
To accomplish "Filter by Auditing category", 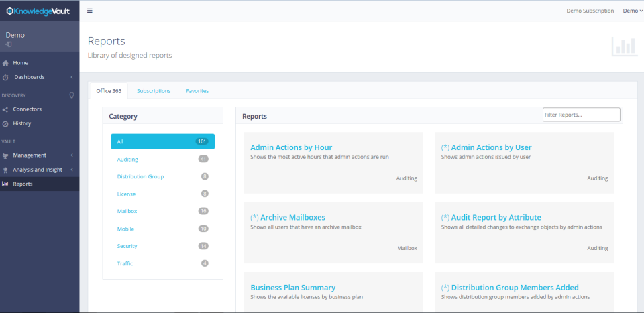I will pyautogui.click(x=162, y=159).
